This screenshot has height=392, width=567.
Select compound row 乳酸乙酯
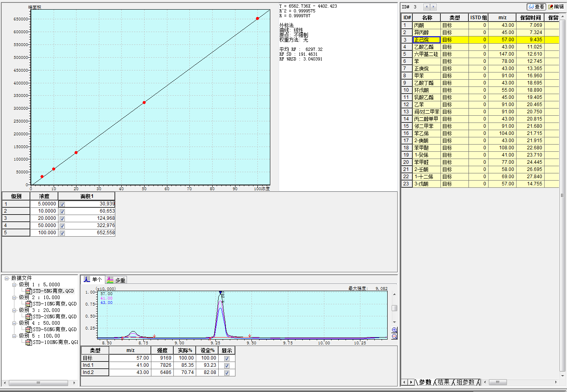[x=480, y=97]
